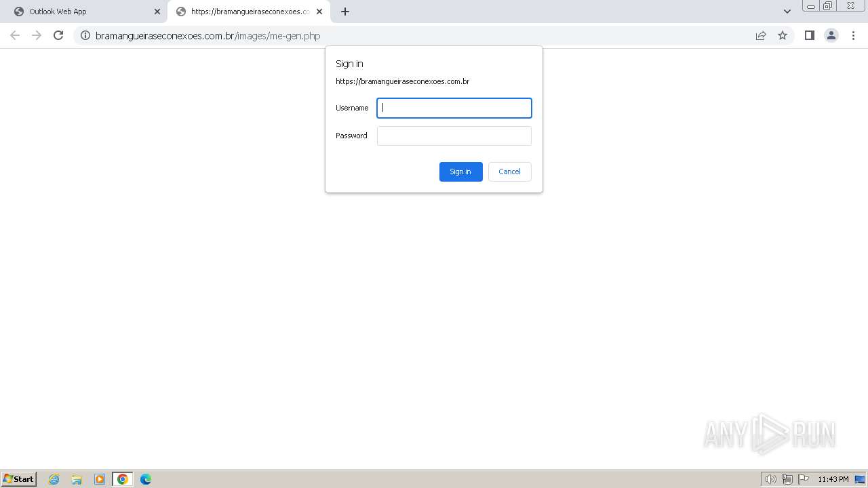Restore down the Chrome window

tap(828, 6)
